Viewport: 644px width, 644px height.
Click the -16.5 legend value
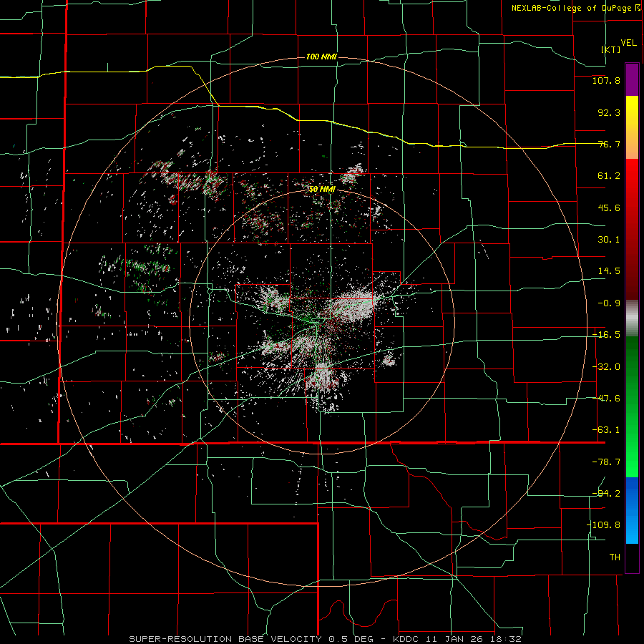606,335
